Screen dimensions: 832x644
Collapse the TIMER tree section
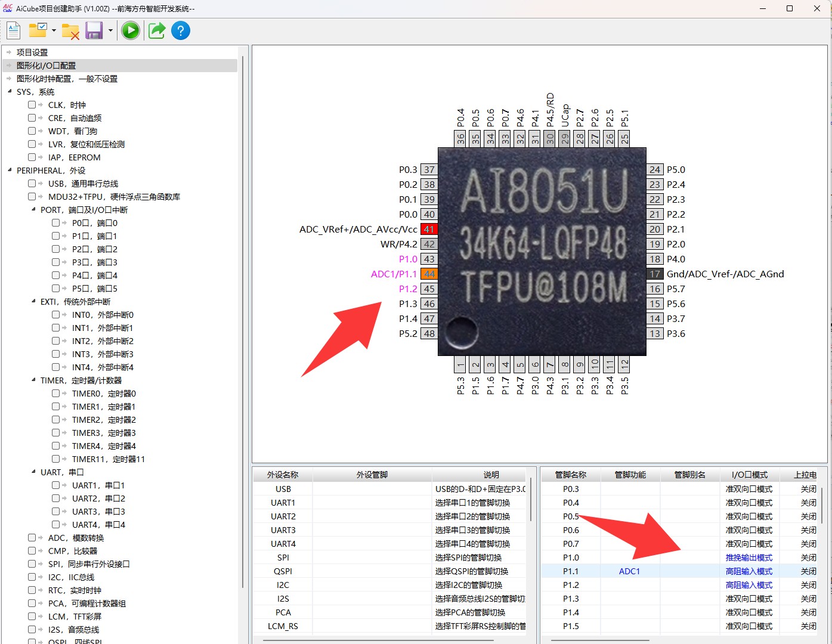33,380
